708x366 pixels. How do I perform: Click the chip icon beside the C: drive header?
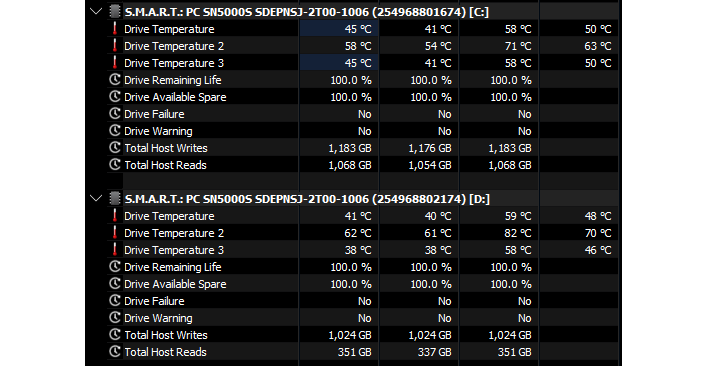pyautogui.click(x=115, y=12)
